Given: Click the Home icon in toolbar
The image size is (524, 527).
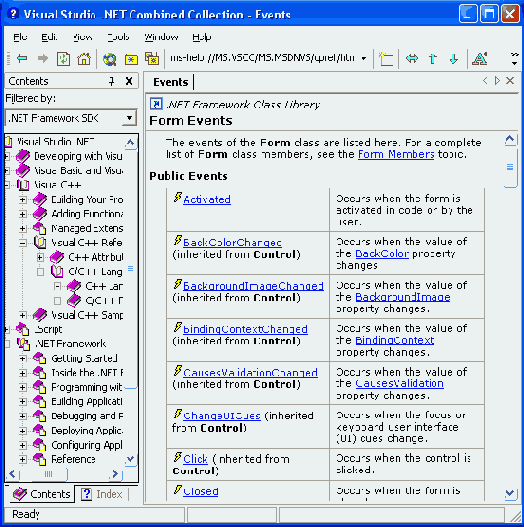Looking at the screenshot, I should tap(84, 58).
